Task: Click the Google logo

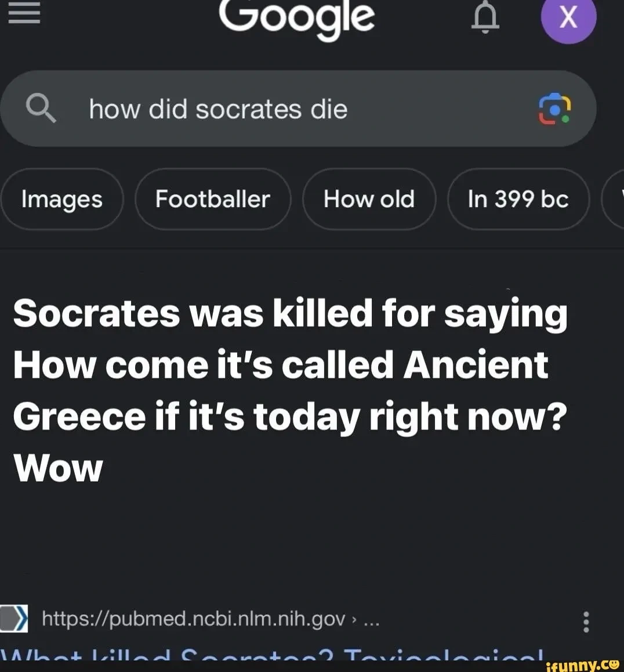Action: tap(296, 17)
